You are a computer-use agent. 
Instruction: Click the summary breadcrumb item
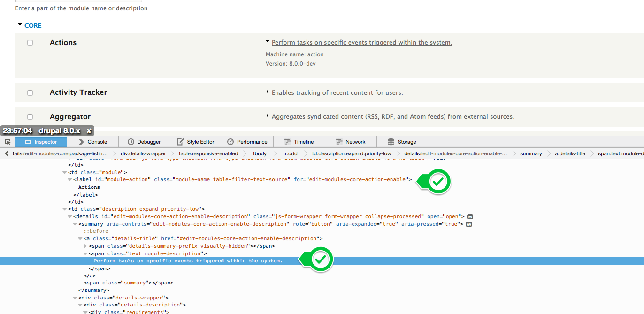pyautogui.click(x=531, y=153)
